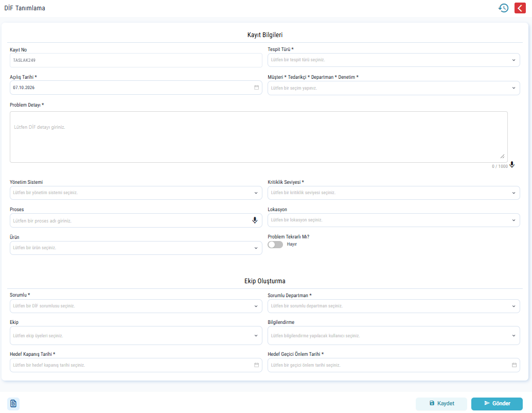Click the red back arrow icon

520,8
